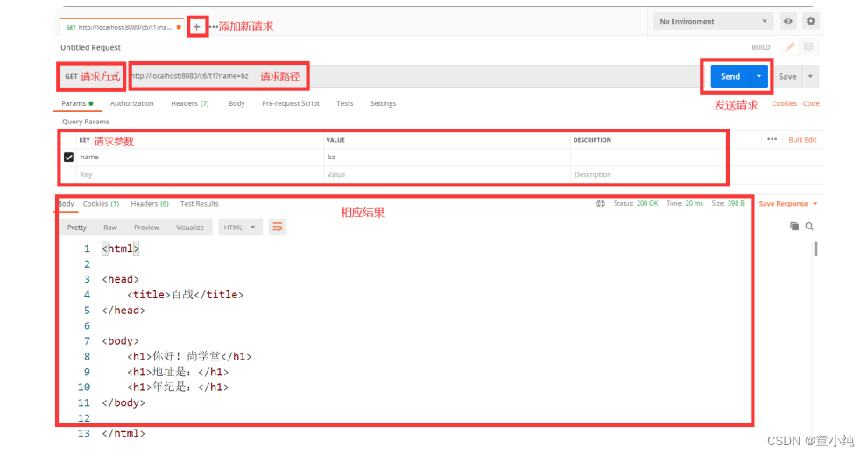The image size is (868, 455).
Task: Click the blue Send button
Action: (730, 76)
